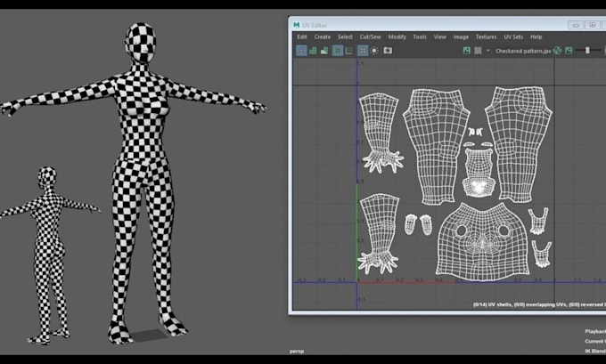
Task: Select the face UV shell with eye holes
Action: (483, 242)
